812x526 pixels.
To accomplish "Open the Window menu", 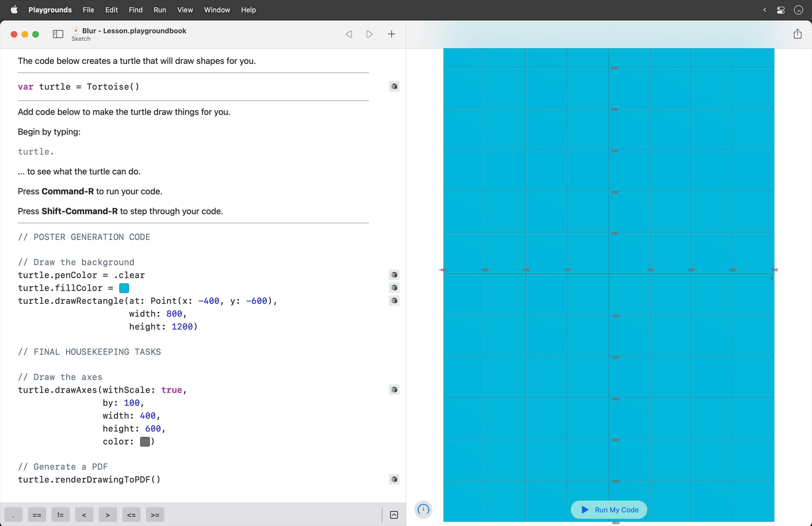I will pyautogui.click(x=217, y=9).
